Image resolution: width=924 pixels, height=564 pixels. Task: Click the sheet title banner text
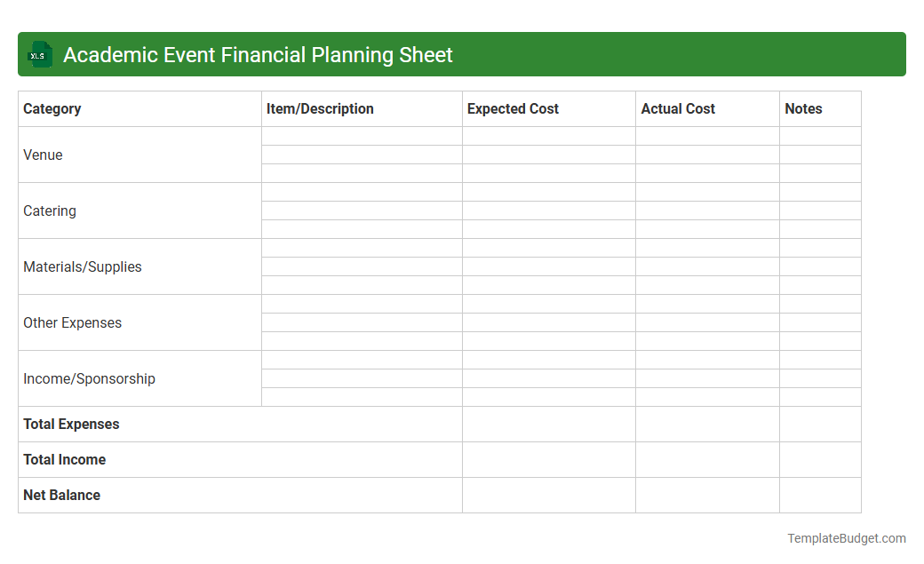(x=258, y=54)
